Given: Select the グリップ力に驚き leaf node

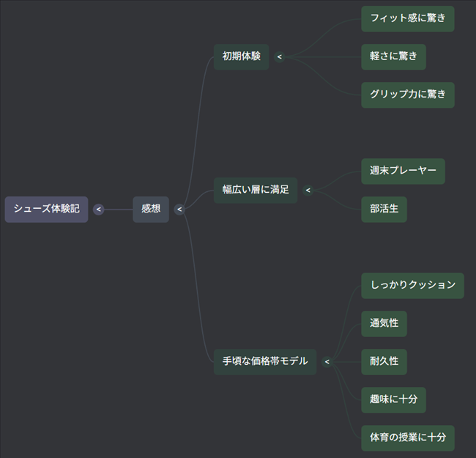Looking at the screenshot, I should click(407, 95).
